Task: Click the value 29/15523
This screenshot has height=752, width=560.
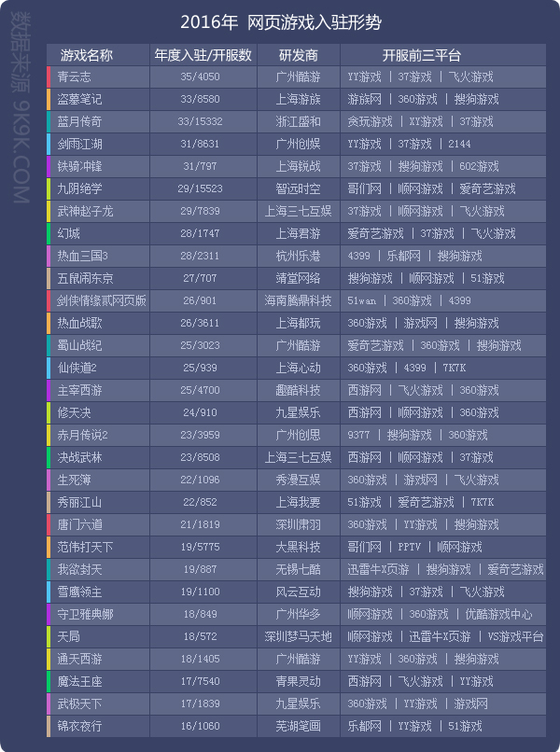Action: 200,188
